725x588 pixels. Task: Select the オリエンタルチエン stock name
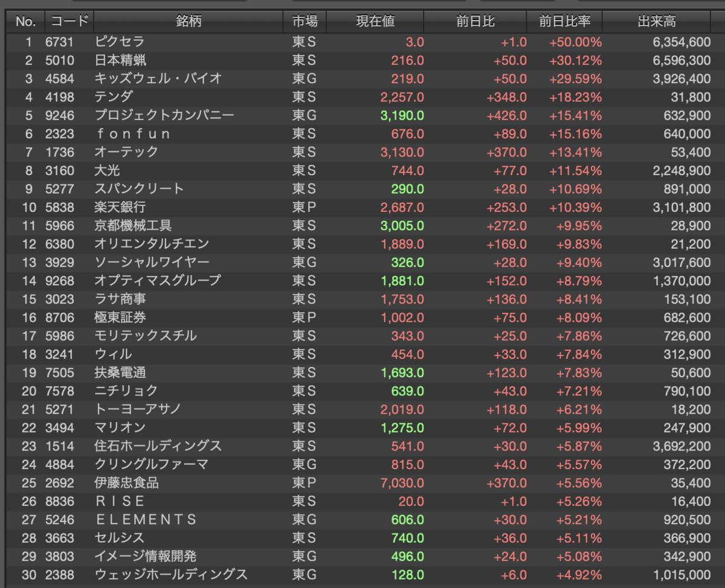152,244
